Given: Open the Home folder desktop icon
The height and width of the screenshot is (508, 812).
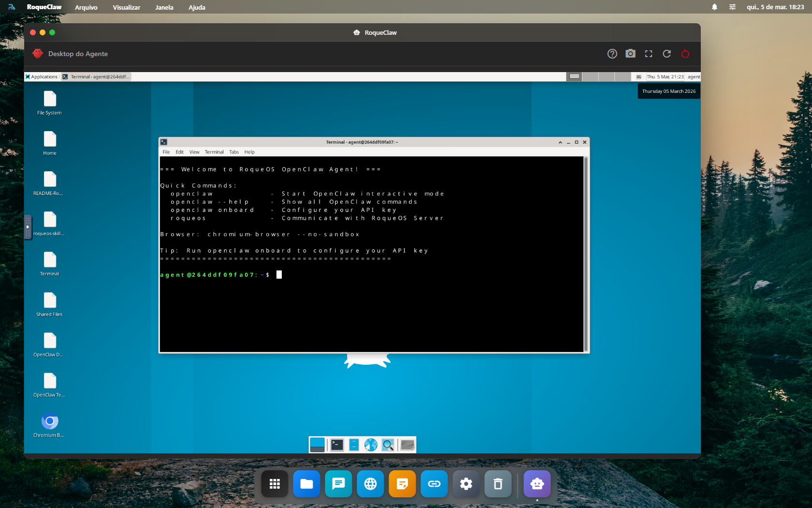Looking at the screenshot, I should pos(50,143).
